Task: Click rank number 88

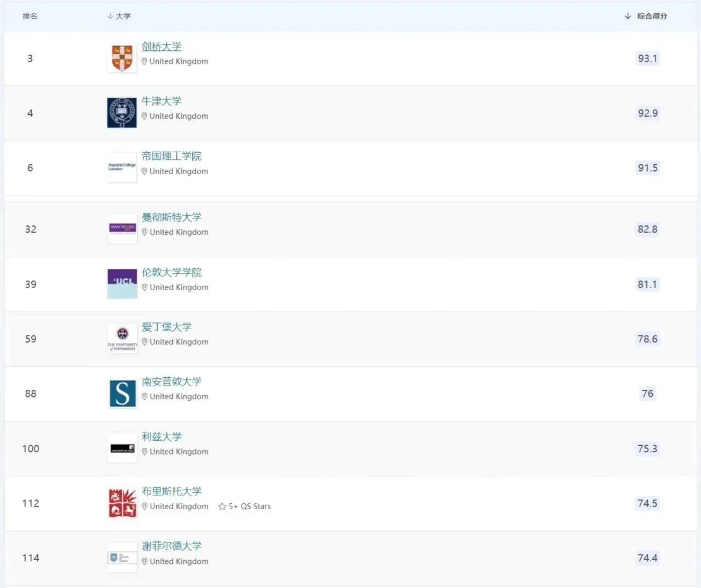Action: [x=31, y=394]
